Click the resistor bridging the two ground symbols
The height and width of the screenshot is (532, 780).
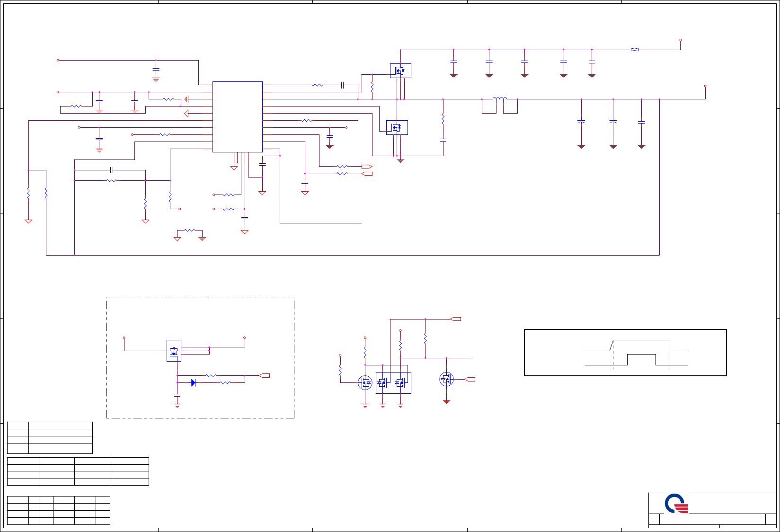189,230
